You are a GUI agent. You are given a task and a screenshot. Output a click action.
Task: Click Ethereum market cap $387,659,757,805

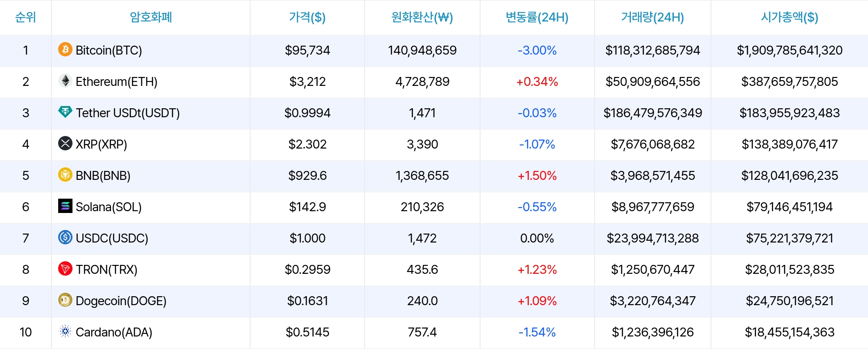[x=790, y=81]
